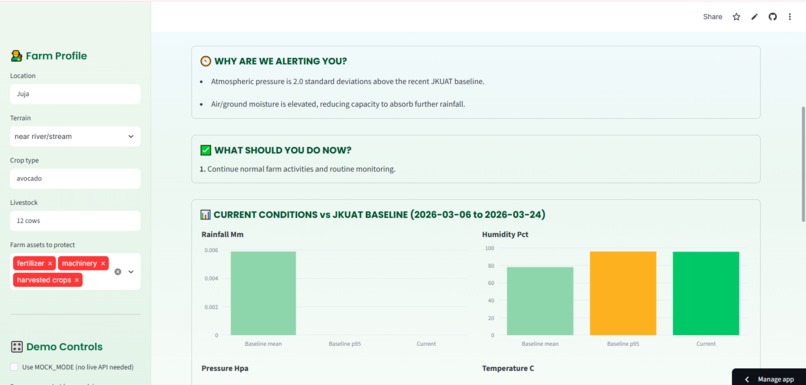806x385 pixels.
Task: Click the machinery tag label
Action: coord(79,263)
